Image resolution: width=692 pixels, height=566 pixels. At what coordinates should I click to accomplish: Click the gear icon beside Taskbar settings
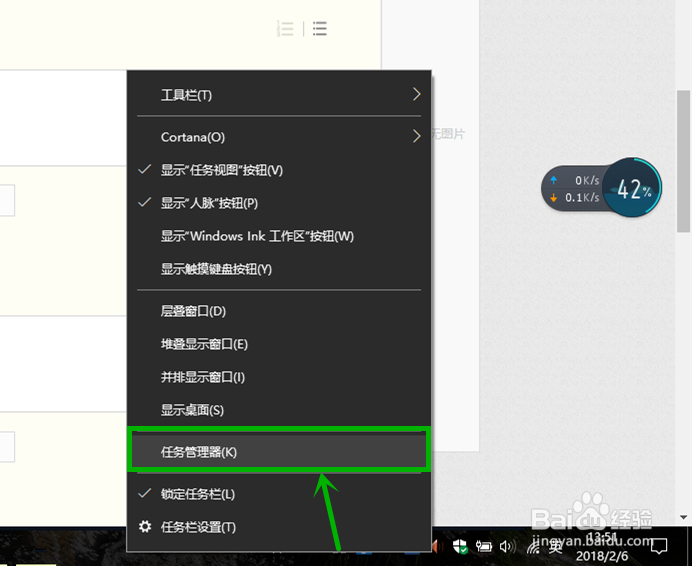point(145,526)
